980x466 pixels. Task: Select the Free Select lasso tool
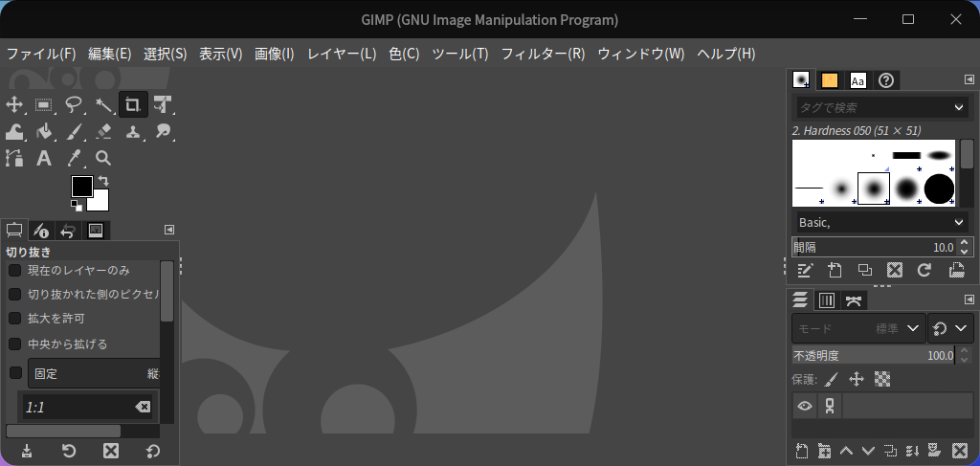pyautogui.click(x=74, y=105)
